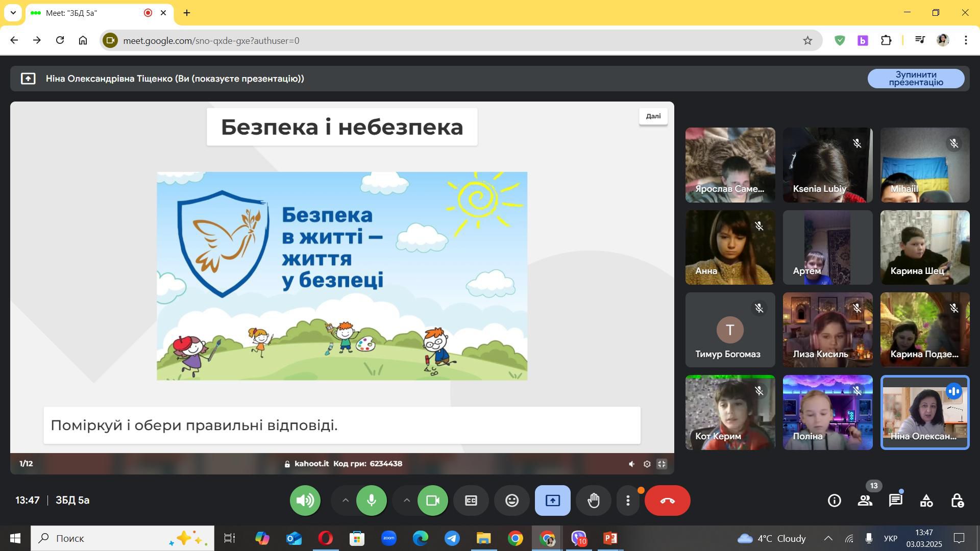The height and width of the screenshot is (551, 980).
Task: Expand audio settings arrow beside microphone
Action: pyautogui.click(x=346, y=500)
